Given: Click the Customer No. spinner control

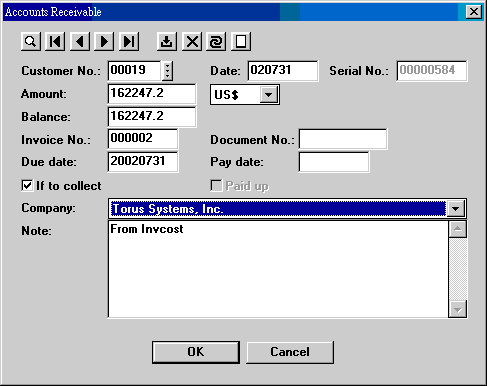Looking at the screenshot, I should (x=167, y=71).
